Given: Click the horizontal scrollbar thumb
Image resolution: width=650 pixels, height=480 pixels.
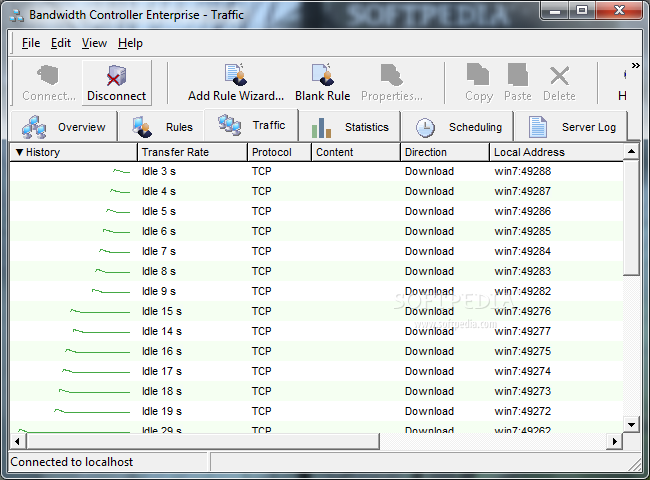Looking at the screenshot, I should [203, 441].
